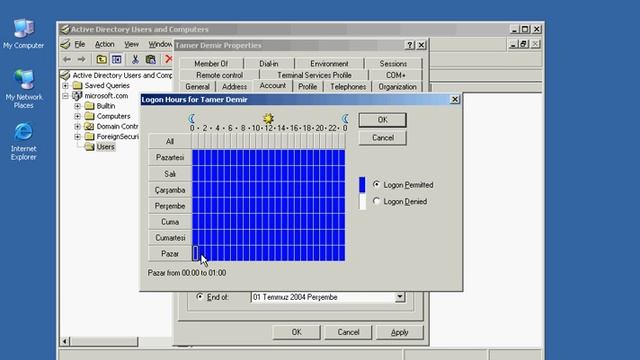Image resolution: width=640 pixels, height=360 pixels.
Task: Click the white Logon Denied color swatch
Action: [362, 202]
